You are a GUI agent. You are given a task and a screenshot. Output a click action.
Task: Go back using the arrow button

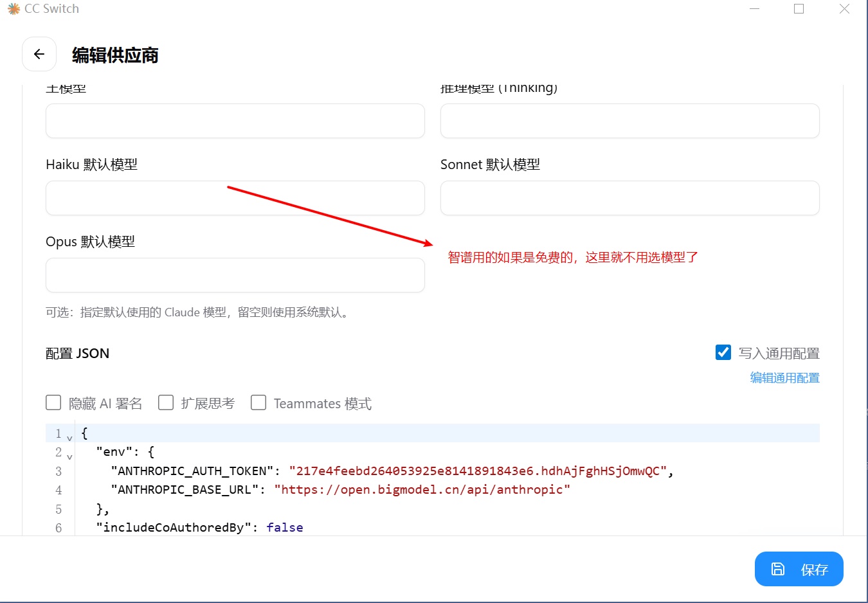click(39, 54)
